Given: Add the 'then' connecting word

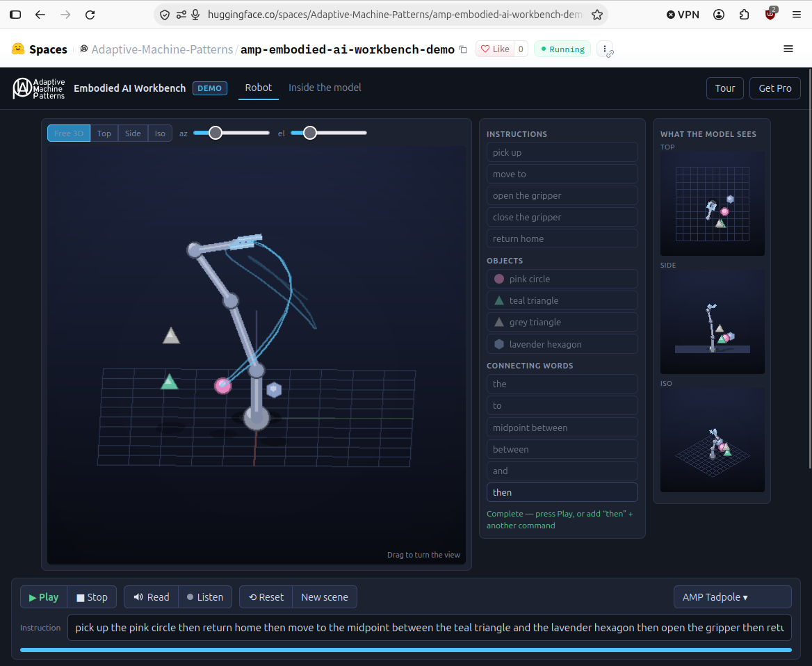Looking at the screenshot, I should point(562,492).
